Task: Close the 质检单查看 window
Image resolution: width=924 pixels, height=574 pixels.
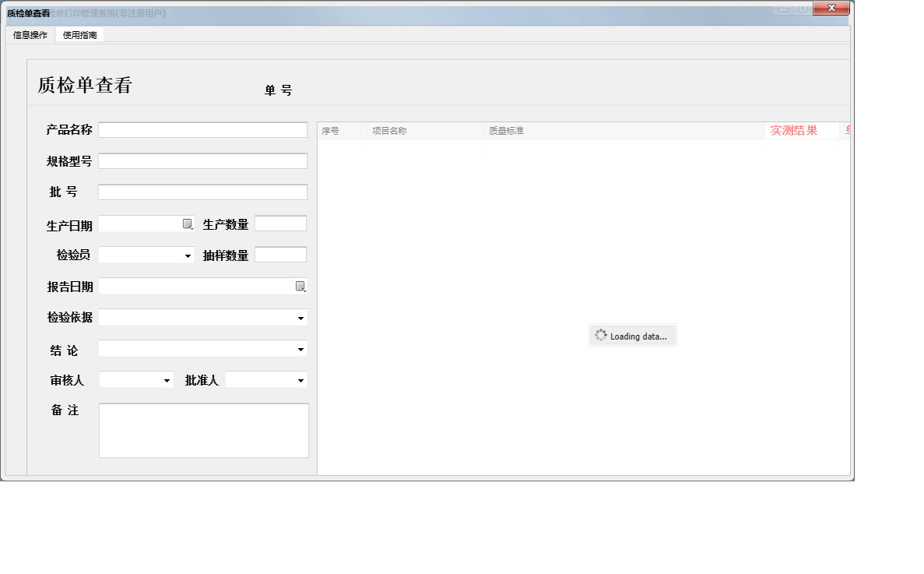Action: [x=831, y=8]
